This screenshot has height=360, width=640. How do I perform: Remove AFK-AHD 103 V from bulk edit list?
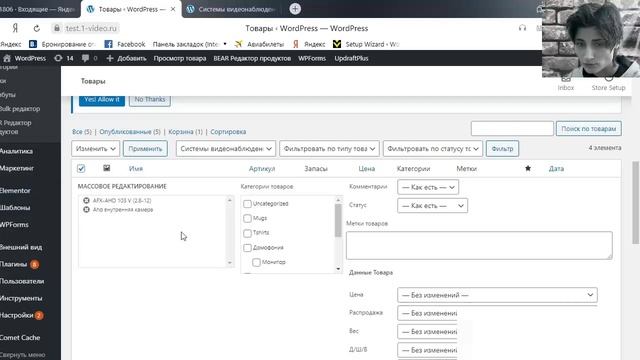pyautogui.click(x=86, y=200)
